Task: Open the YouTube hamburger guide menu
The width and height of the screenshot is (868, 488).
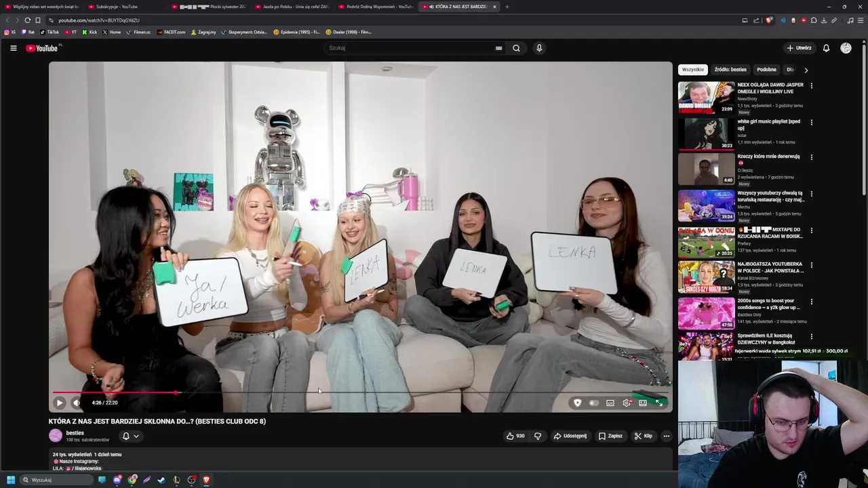Action: [x=13, y=48]
